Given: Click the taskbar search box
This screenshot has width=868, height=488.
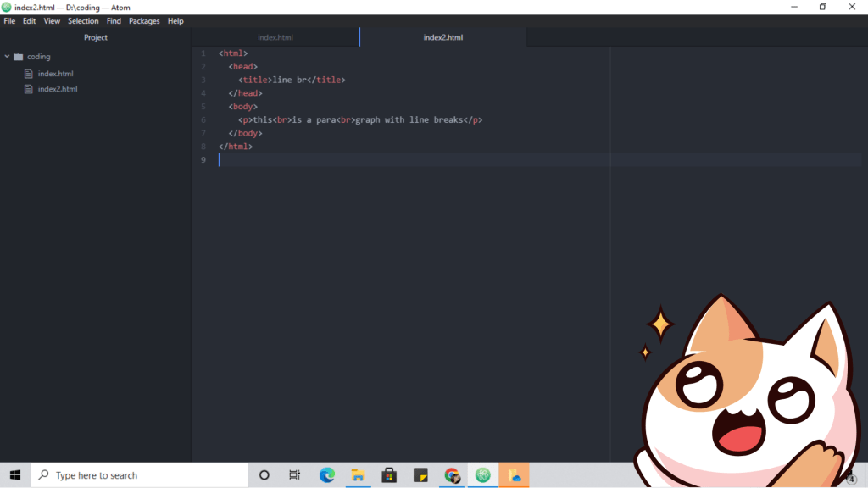Looking at the screenshot, I should pyautogui.click(x=140, y=475).
